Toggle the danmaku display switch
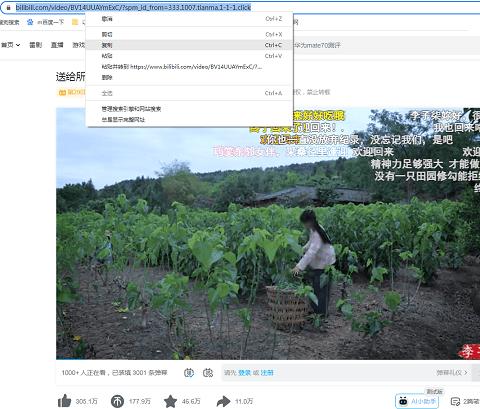 tap(189, 373)
